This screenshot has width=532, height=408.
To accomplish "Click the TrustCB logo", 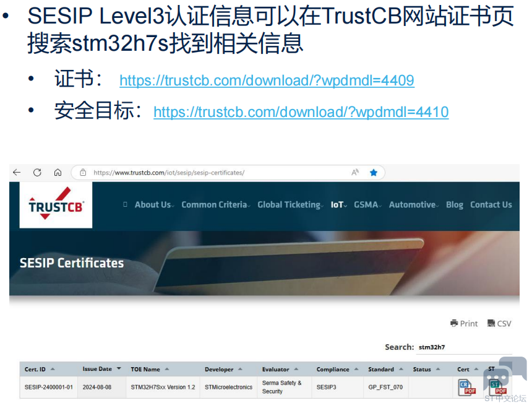I will click(56, 205).
